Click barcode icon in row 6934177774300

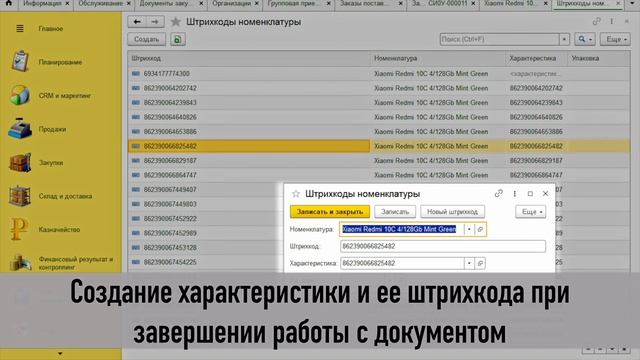(x=136, y=74)
